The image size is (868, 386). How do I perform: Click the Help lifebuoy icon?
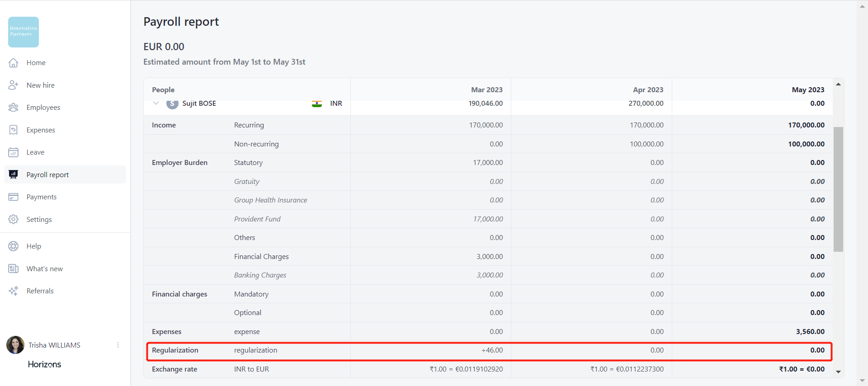pos(14,246)
